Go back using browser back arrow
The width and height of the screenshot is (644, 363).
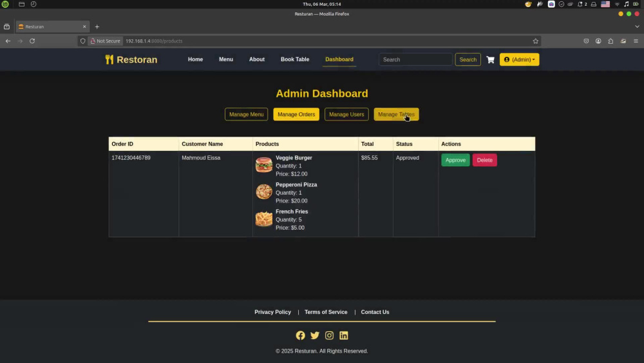(x=8, y=41)
